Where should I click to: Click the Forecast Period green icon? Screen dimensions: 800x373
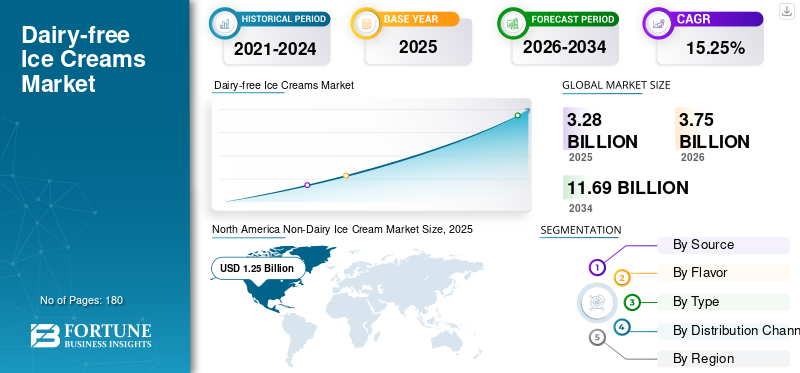click(x=513, y=23)
